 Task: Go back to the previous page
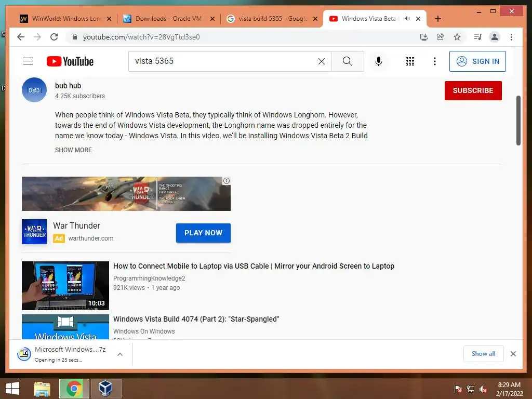tap(21, 37)
